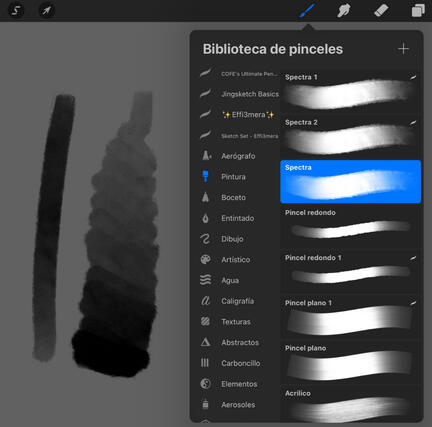432x427 pixels.
Task: Open the Selection tool (S ribbon icon)
Action: 16,11
